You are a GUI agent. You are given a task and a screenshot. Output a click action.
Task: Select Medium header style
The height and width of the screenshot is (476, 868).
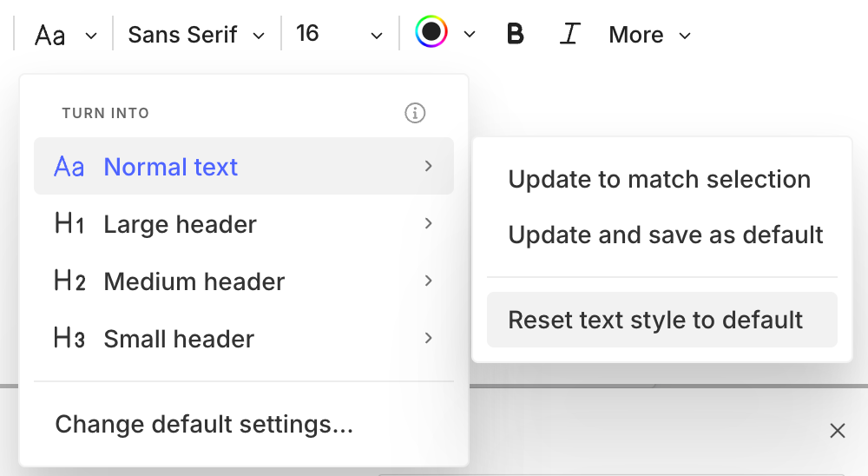(x=244, y=281)
